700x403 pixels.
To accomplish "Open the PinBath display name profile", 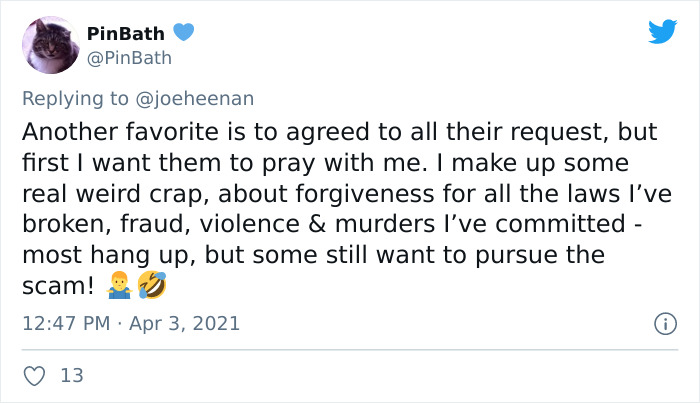I will point(125,33).
